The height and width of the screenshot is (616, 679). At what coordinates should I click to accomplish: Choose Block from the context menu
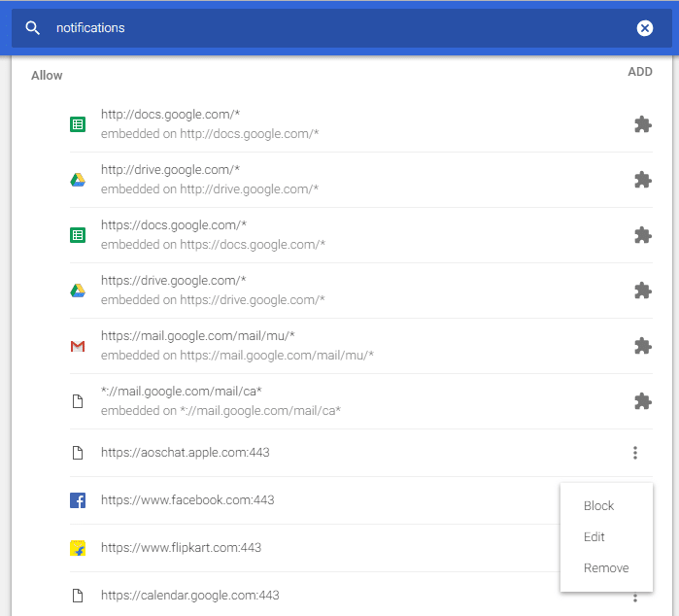(598, 506)
